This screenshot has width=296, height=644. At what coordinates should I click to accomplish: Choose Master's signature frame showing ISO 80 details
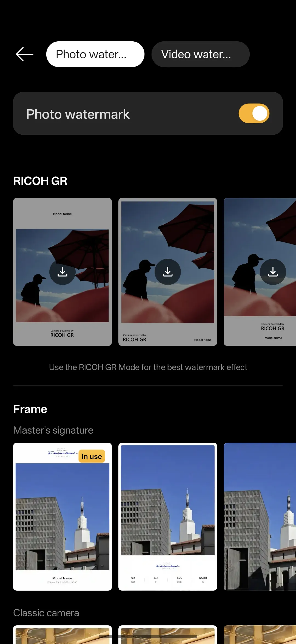click(168, 517)
